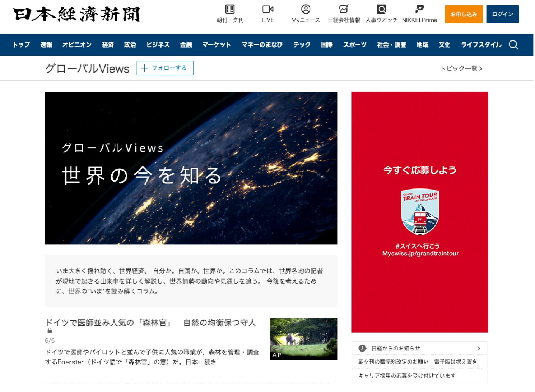Open トピック一覧 topic list link
Screen dimensions: 535x392
[461, 69]
